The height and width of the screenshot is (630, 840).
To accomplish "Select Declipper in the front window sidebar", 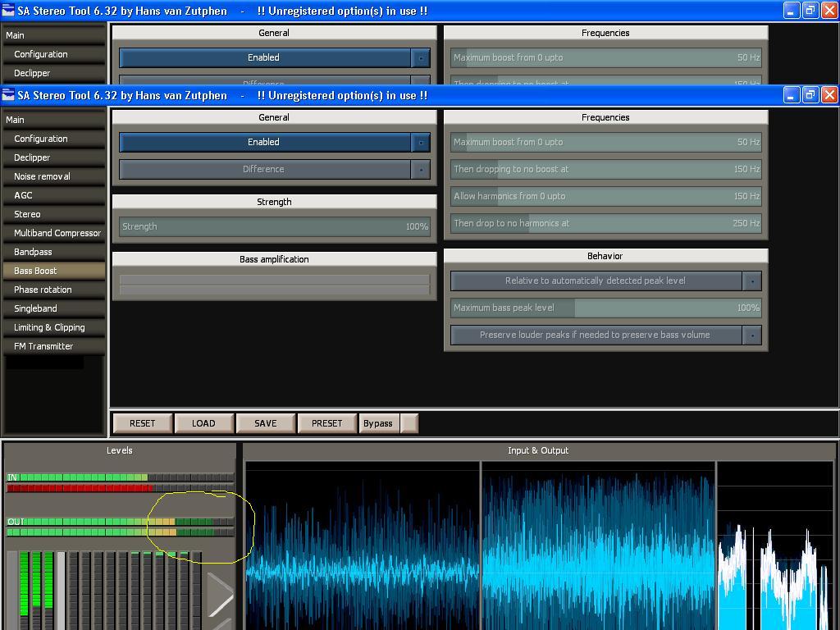I will [53, 157].
